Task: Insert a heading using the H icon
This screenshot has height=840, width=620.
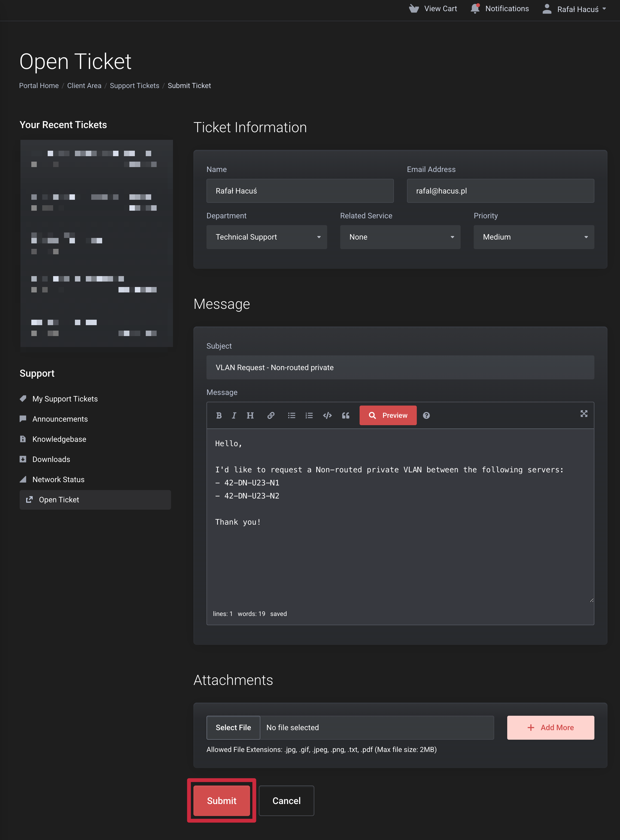Action: click(250, 415)
